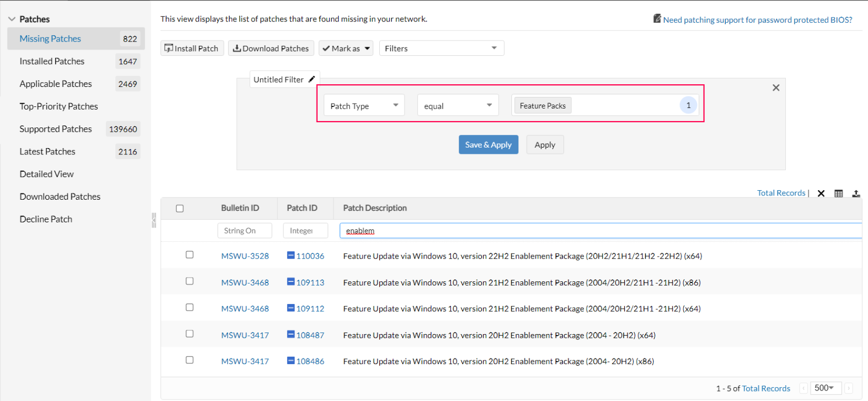
Task: Go to Top-Priority Patches view
Action: [x=58, y=106]
